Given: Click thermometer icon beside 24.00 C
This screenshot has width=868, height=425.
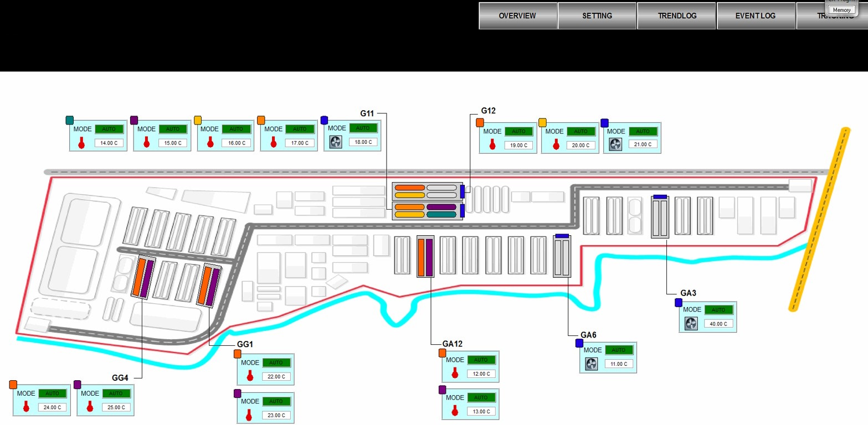Looking at the screenshot, I should pyautogui.click(x=26, y=407).
